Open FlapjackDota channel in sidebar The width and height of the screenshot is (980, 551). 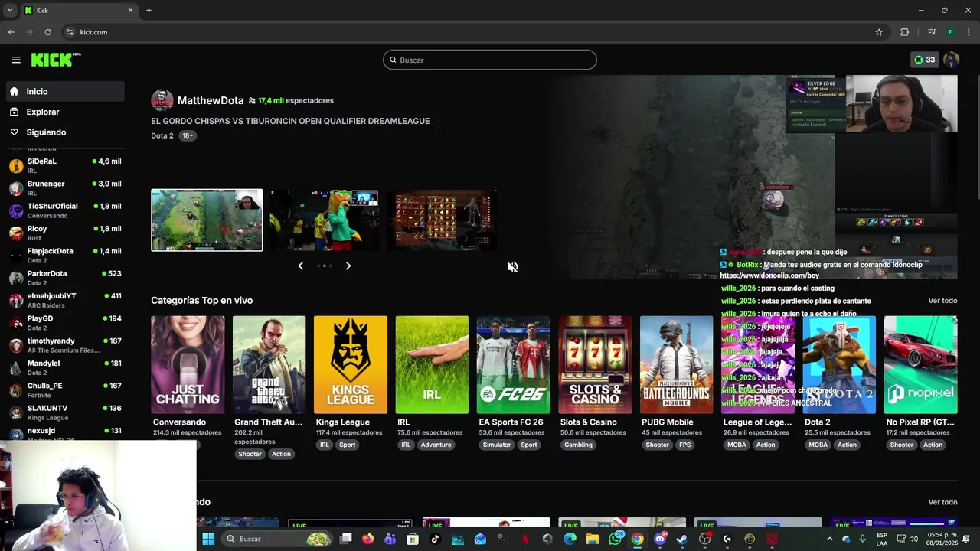(65, 255)
